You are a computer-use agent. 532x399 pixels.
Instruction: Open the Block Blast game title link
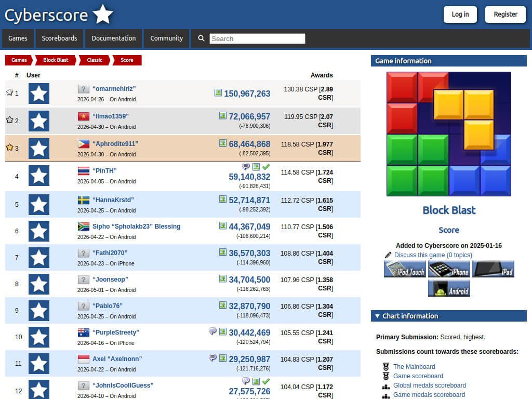[449, 210]
